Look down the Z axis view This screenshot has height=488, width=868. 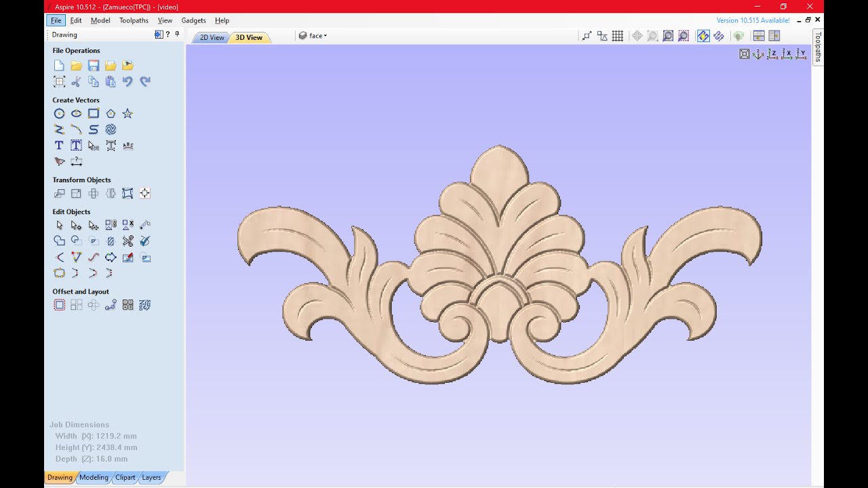point(772,54)
